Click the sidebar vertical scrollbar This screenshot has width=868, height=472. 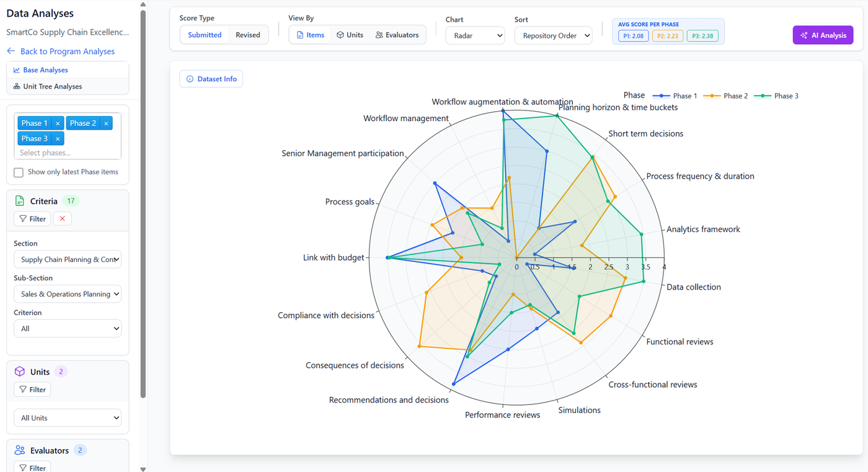(143, 203)
